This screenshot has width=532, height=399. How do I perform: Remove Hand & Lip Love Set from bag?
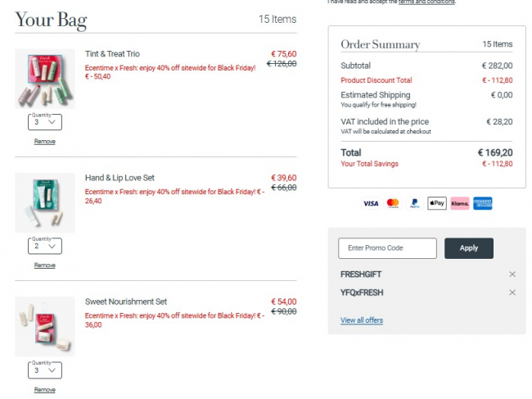coord(45,265)
